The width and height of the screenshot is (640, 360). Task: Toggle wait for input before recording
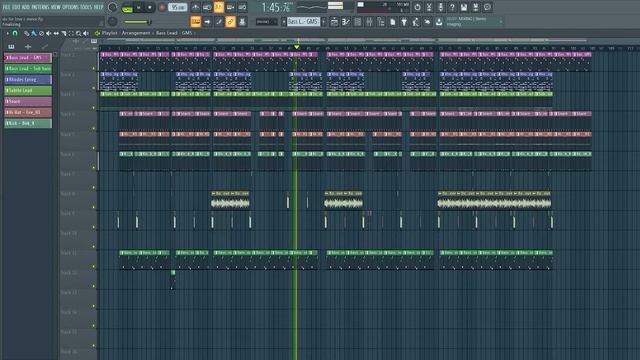pos(207,7)
